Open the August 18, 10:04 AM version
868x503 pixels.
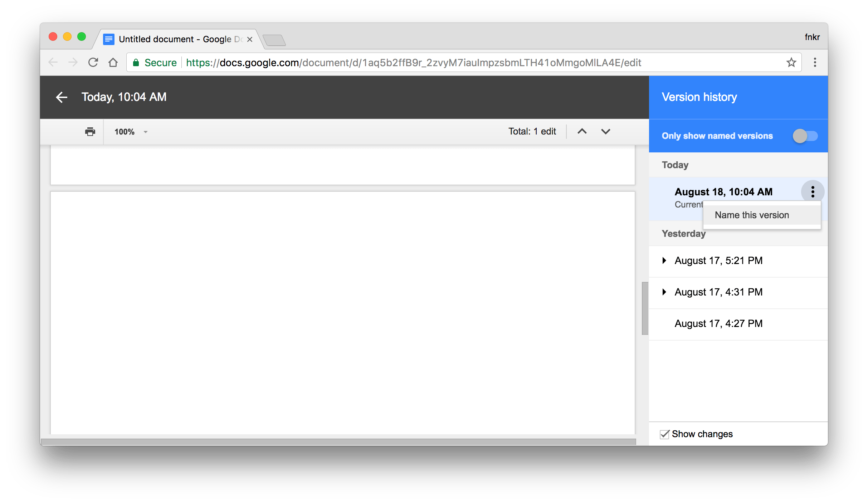[x=723, y=191]
